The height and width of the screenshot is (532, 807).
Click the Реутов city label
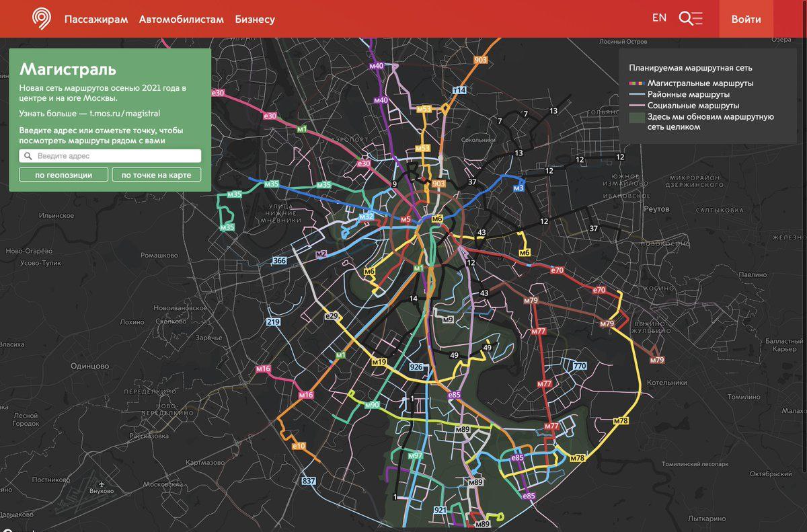(x=656, y=209)
